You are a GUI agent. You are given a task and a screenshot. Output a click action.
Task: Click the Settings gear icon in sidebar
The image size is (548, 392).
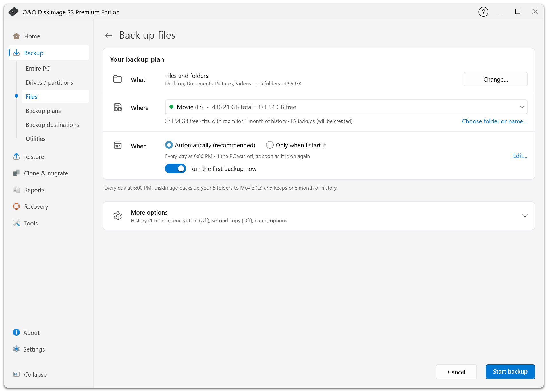(16, 349)
